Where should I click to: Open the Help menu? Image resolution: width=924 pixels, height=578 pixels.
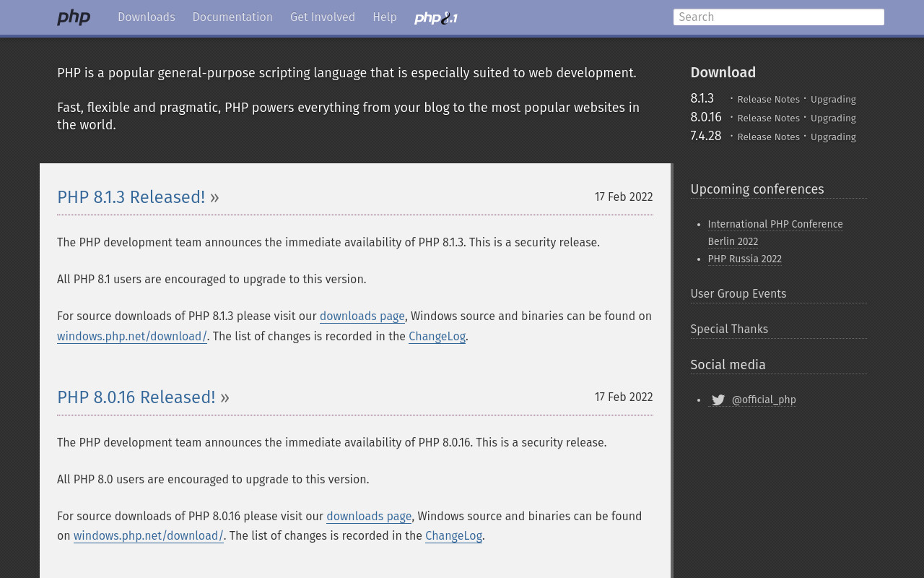click(385, 17)
